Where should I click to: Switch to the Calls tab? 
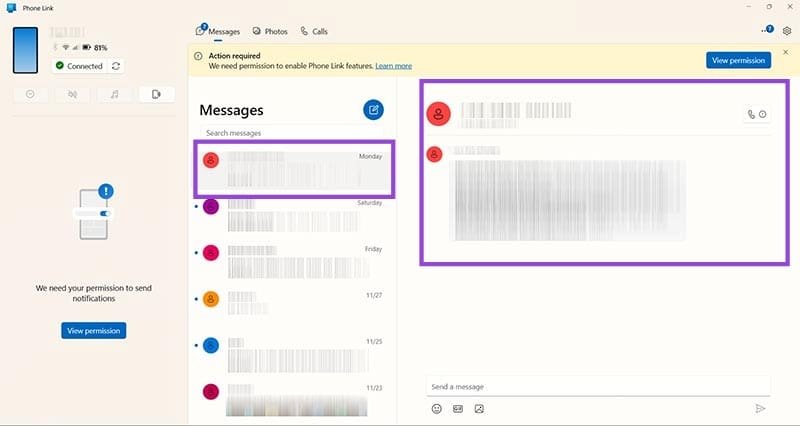point(314,32)
